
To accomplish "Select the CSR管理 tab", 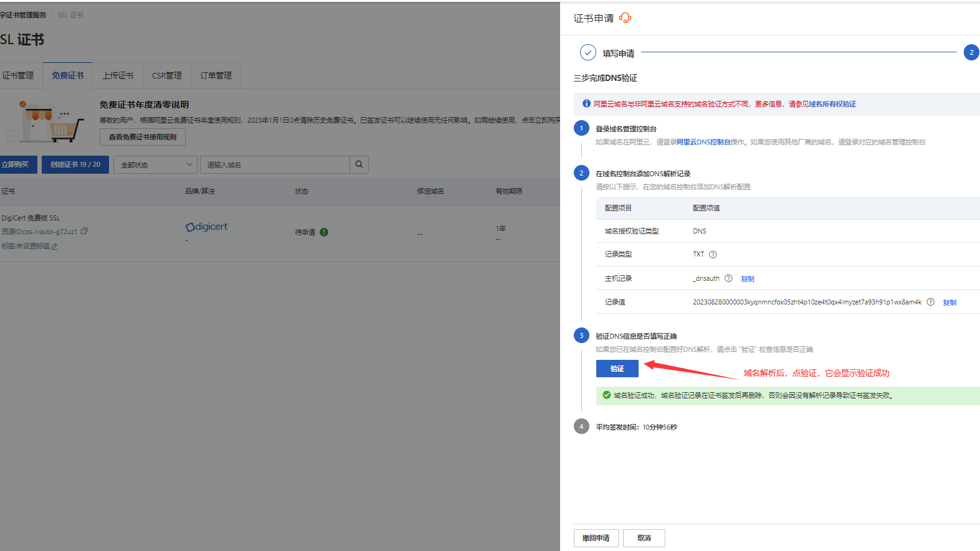I will coord(167,75).
